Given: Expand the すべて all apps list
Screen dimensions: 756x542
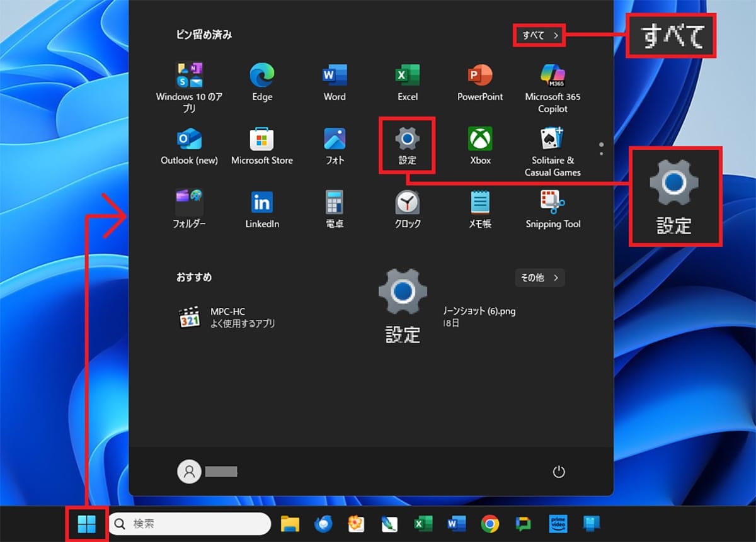Looking at the screenshot, I should 539,35.
